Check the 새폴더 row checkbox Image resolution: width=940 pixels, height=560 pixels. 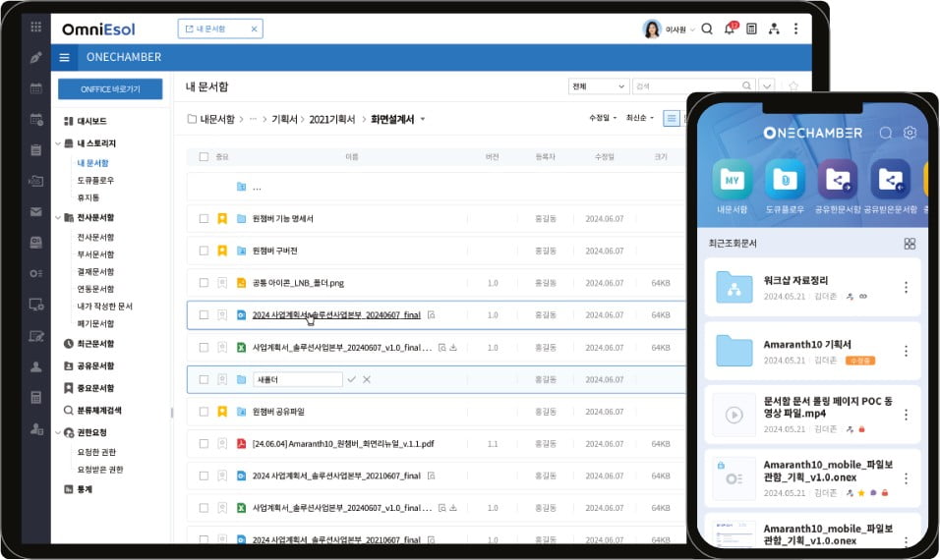(x=204, y=379)
